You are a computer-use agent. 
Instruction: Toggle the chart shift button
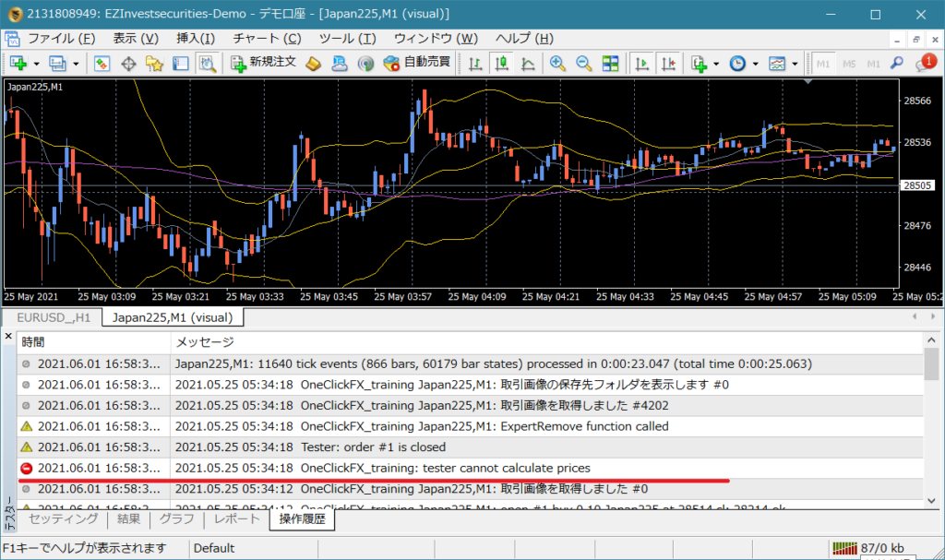(666, 64)
